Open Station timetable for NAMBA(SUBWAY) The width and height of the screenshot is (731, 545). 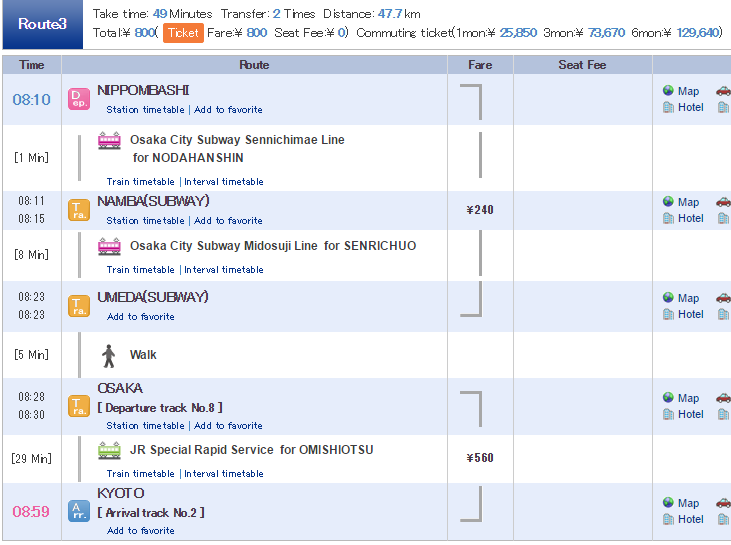[x=145, y=221]
